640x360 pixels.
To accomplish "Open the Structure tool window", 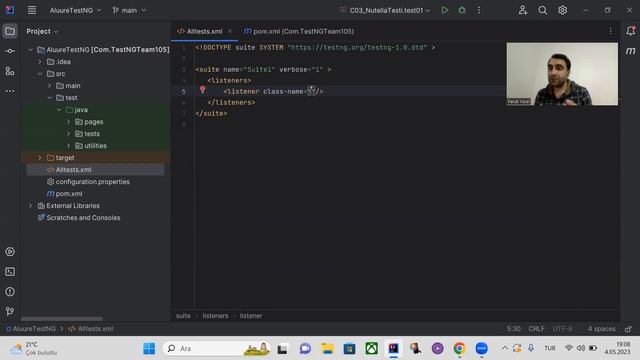I will pyautogui.click(x=10, y=71).
